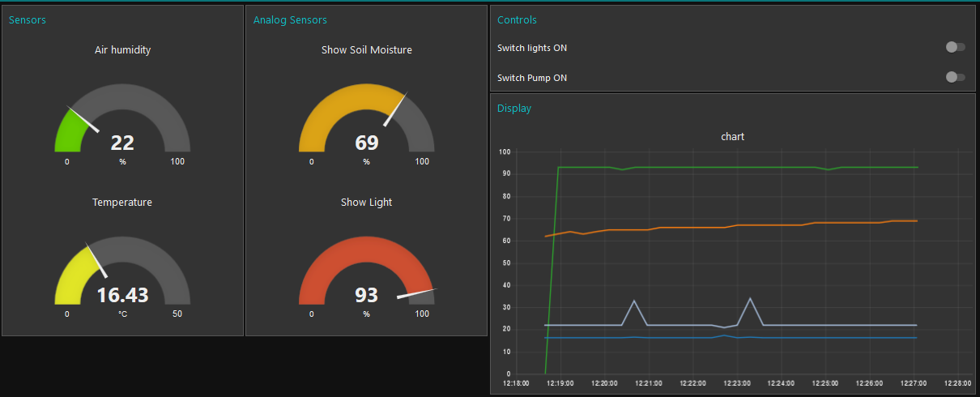
Task: Click the Show Light gauge dial
Action: (x=367, y=271)
